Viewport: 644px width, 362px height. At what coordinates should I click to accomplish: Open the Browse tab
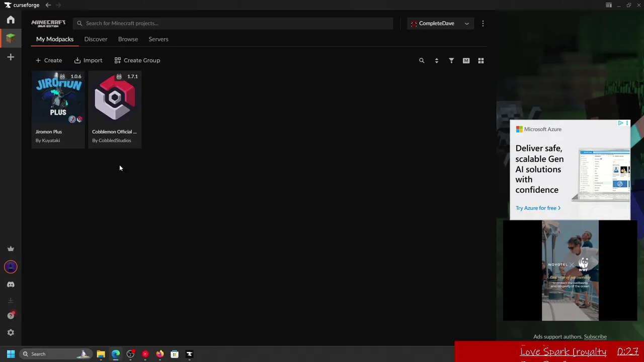[x=128, y=39]
